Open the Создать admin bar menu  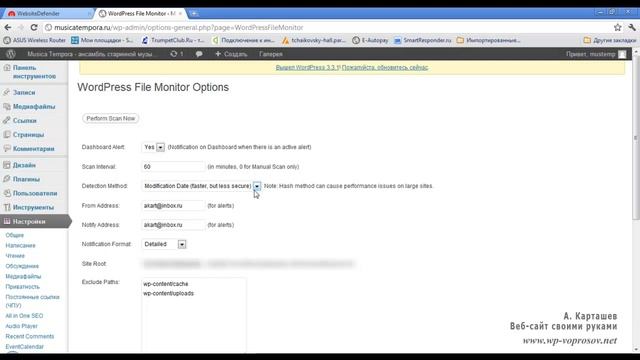click(x=231, y=54)
